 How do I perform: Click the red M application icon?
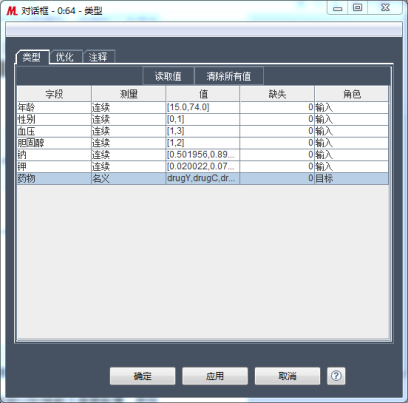pos(12,11)
